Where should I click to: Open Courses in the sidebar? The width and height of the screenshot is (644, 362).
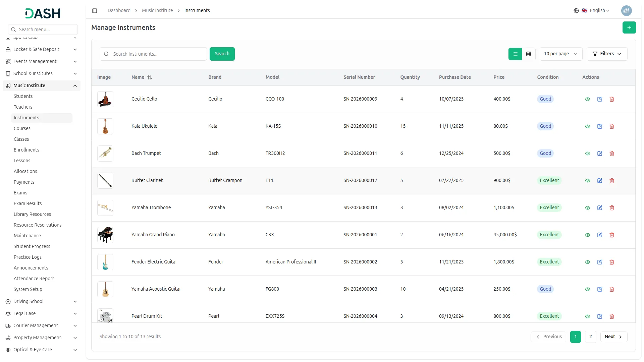(22, 128)
